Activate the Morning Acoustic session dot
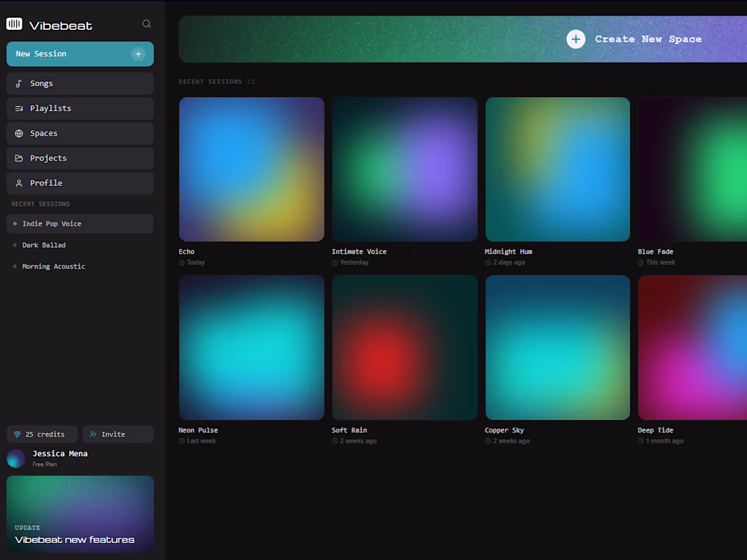The image size is (747, 560). tap(14, 266)
